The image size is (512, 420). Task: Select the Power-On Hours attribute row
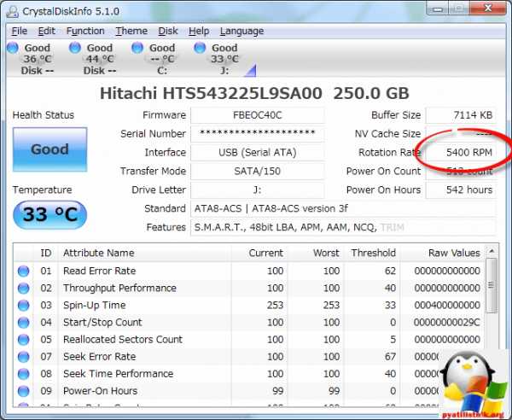(x=249, y=391)
